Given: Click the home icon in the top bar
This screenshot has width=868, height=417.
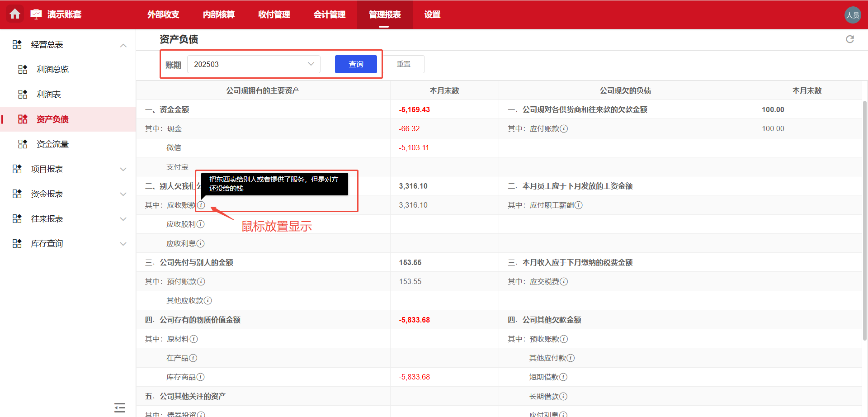Looking at the screenshot, I should (x=15, y=14).
